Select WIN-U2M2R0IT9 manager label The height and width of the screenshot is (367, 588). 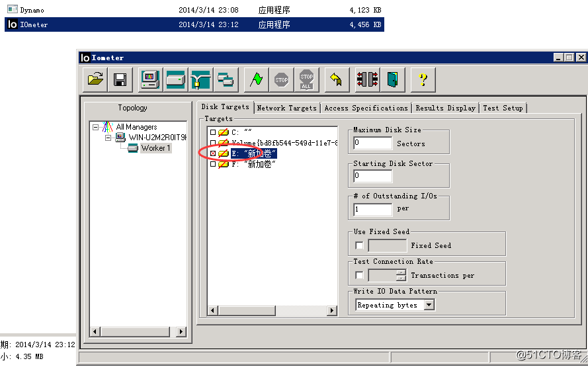pos(157,138)
